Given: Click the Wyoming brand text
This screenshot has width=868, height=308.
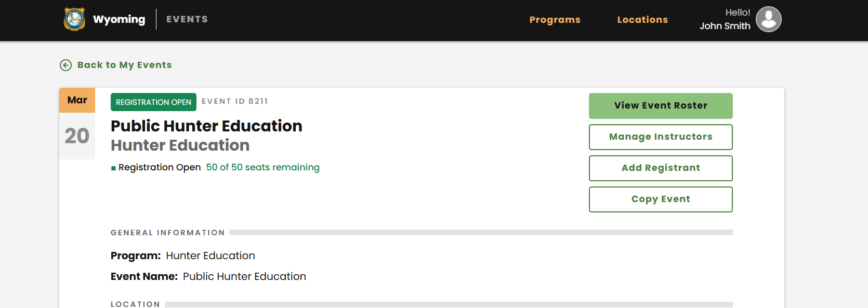Looking at the screenshot, I should coord(119,20).
